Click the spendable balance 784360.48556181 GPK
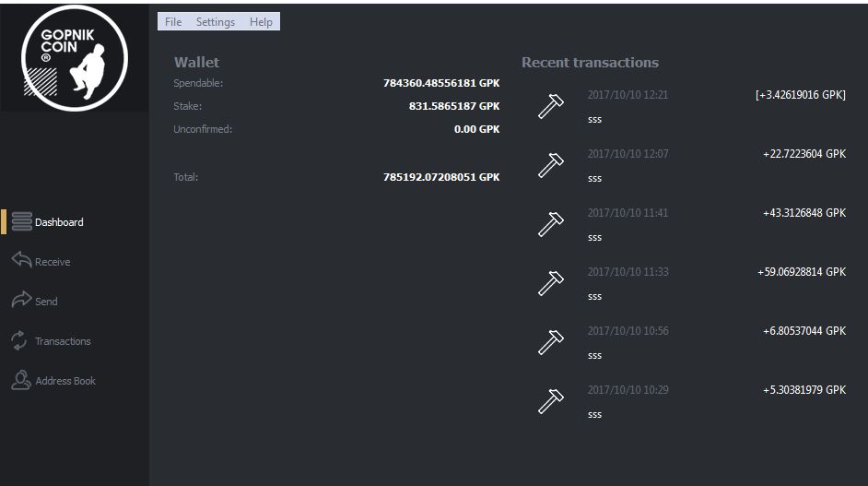 pyautogui.click(x=441, y=83)
